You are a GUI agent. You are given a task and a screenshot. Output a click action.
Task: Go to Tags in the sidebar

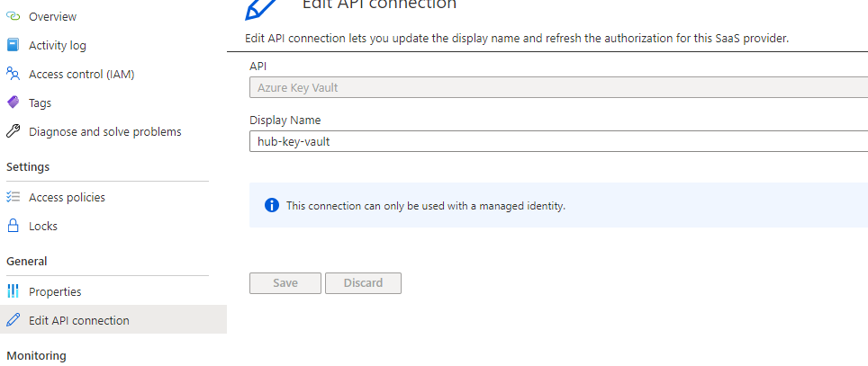click(40, 103)
